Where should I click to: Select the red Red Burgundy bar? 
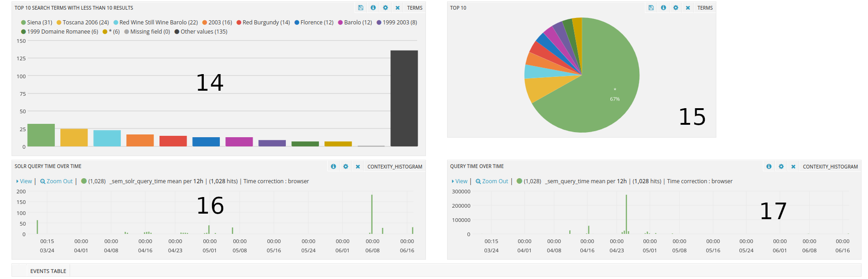(x=173, y=141)
